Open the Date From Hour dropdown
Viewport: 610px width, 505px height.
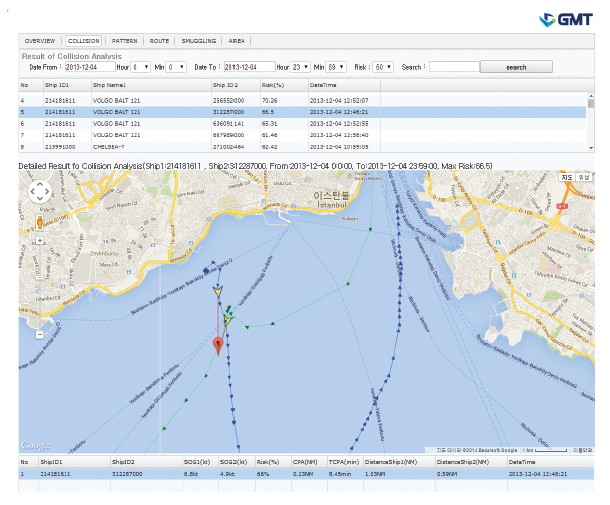(141, 67)
